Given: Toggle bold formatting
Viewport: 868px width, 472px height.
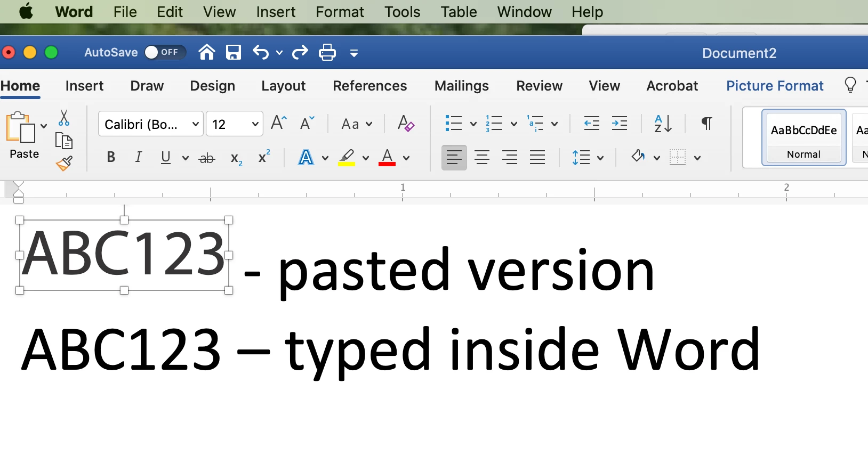Looking at the screenshot, I should 111,157.
